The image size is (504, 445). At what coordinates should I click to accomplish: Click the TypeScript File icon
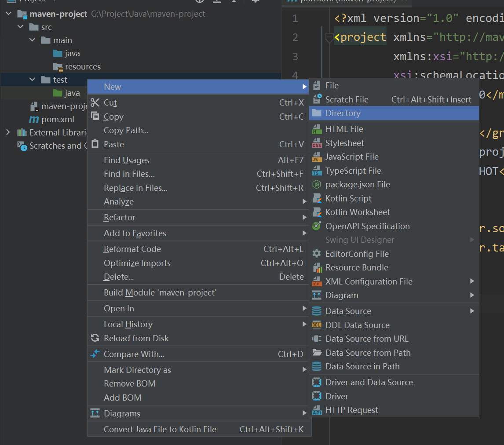click(317, 171)
